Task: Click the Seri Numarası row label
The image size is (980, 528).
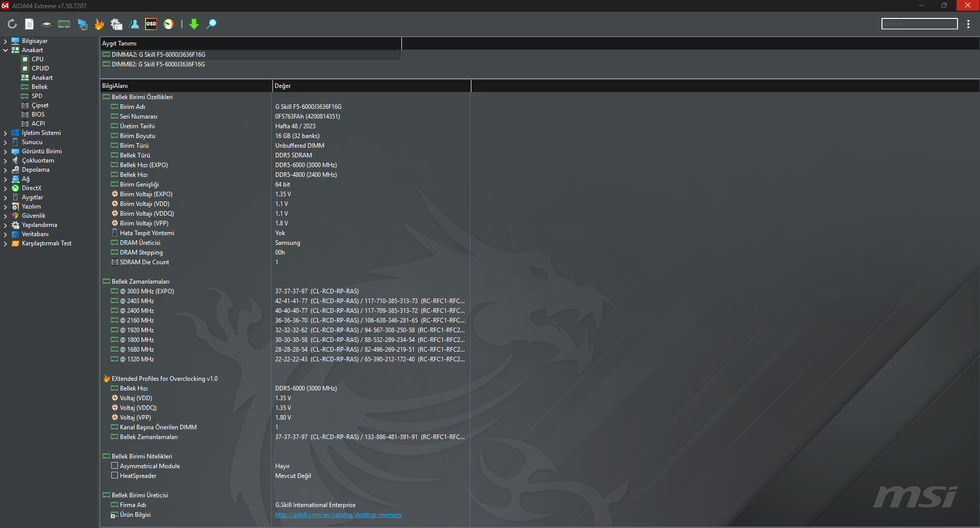Action: pos(138,117)
